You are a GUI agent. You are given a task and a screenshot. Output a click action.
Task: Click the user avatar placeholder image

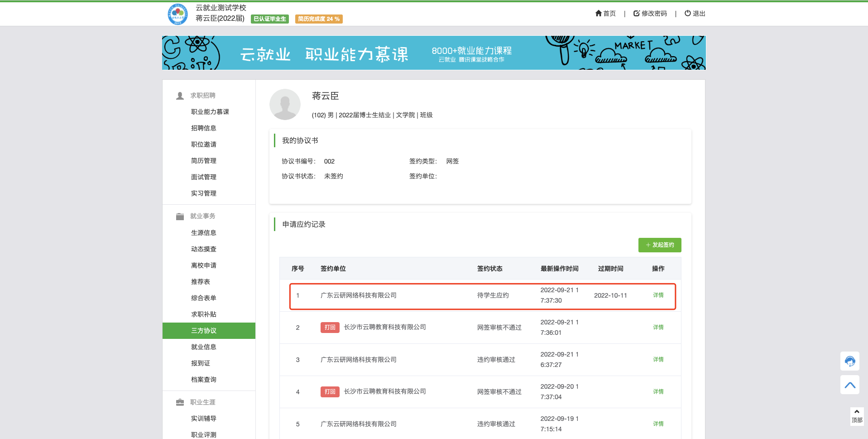(x=285, y=105)
